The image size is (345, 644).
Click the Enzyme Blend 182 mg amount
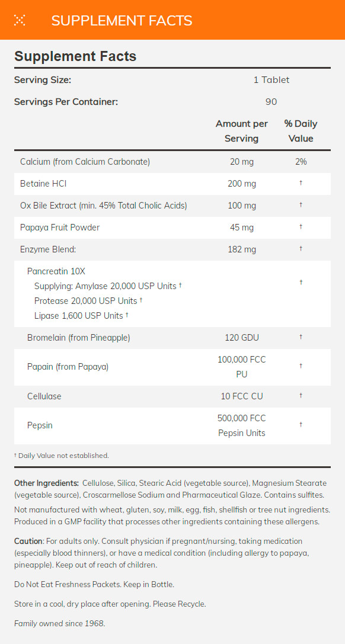[241, 249]
